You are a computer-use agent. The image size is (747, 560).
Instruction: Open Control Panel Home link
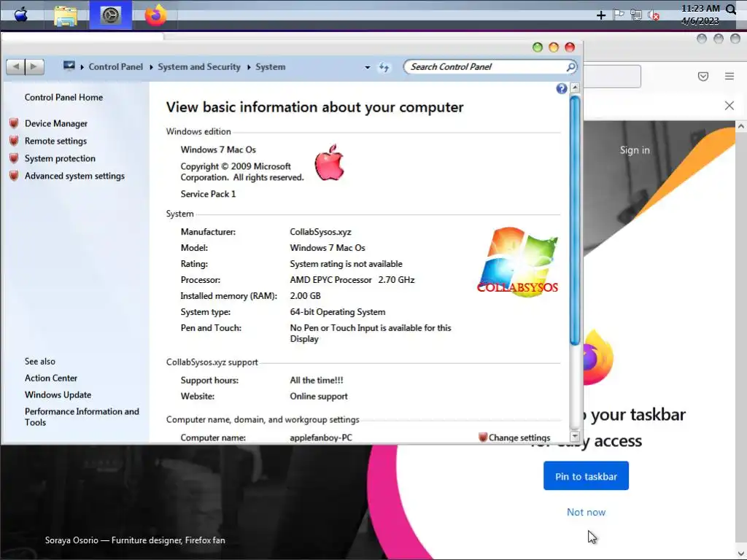click(64, 97)
